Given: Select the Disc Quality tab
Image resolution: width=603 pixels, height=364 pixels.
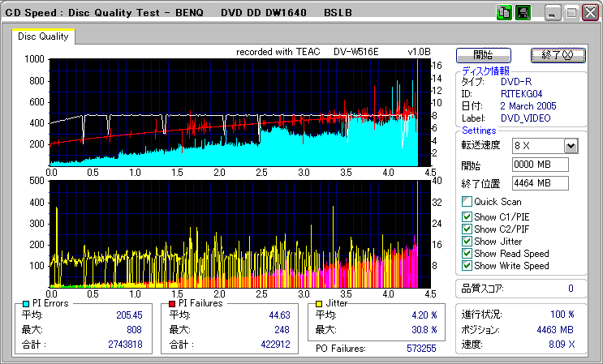Looking at the screenshot, I should click(x=44, y=36).
